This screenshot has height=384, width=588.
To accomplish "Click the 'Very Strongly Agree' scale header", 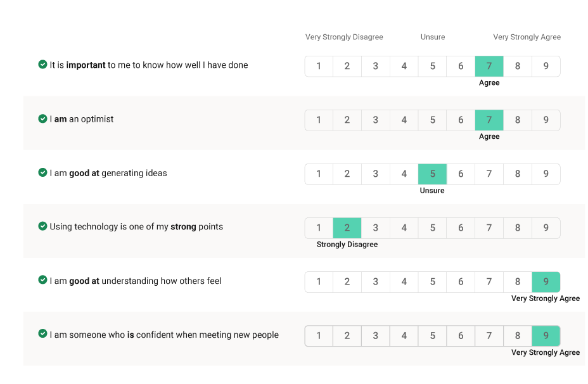I will click(x=527, y=37).
